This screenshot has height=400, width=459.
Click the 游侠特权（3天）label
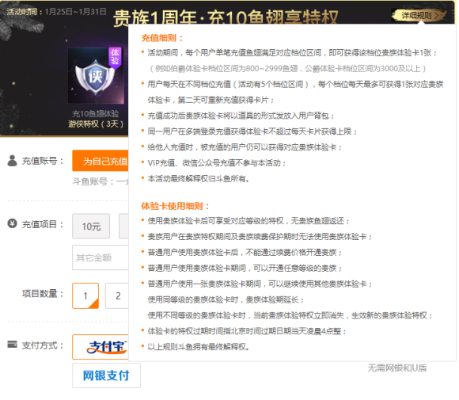(96, 124)
